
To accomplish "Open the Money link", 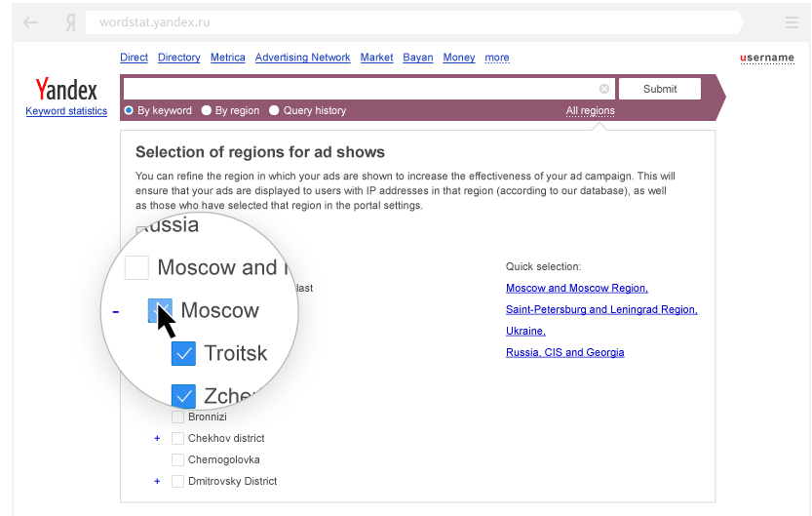I will 459,58.
